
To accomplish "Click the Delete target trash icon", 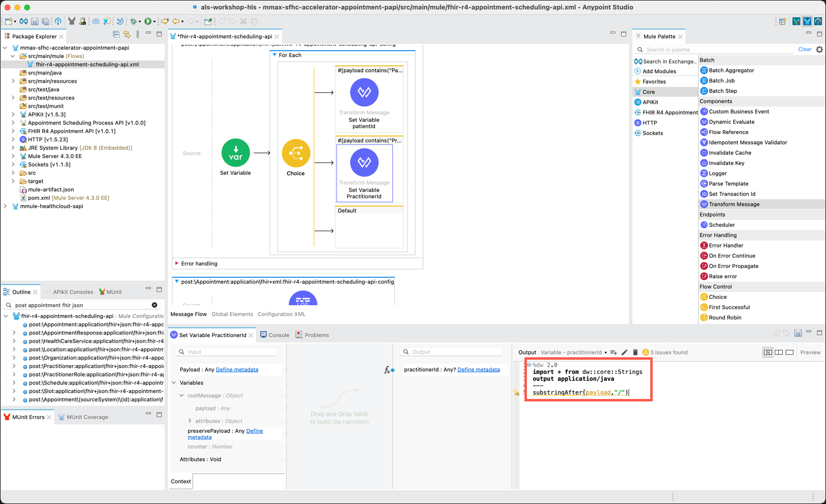I will [x=635, y=352].
